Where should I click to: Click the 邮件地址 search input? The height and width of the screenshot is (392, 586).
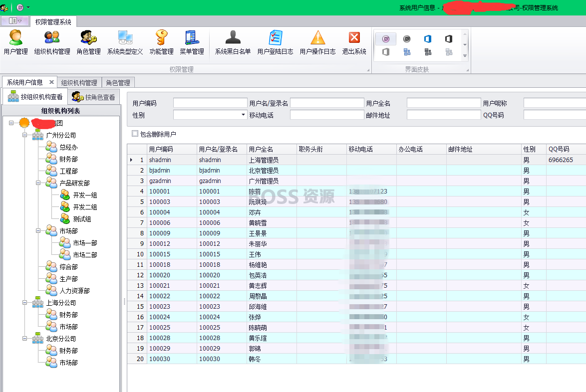tap(444, 115)
